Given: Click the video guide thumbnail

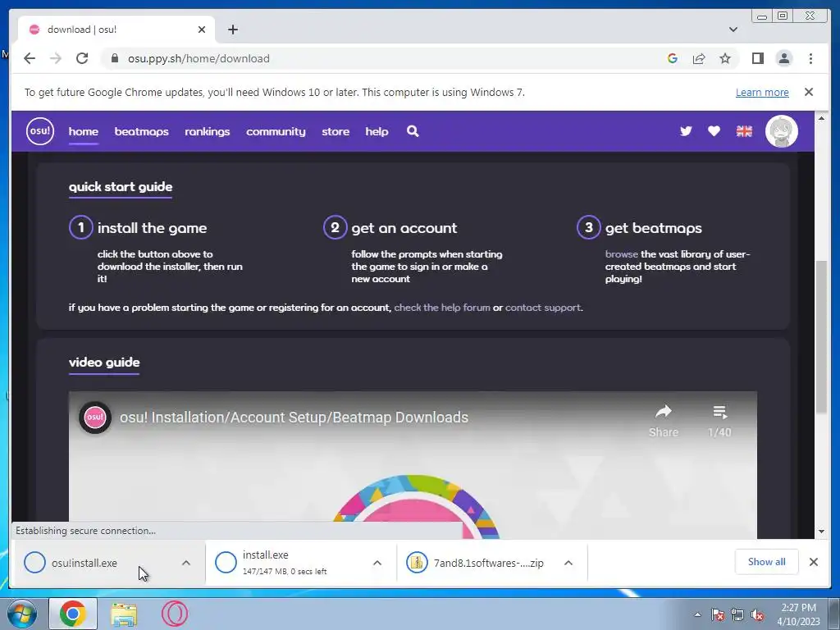Looking at the screenshot, I should tap(413, 465).
